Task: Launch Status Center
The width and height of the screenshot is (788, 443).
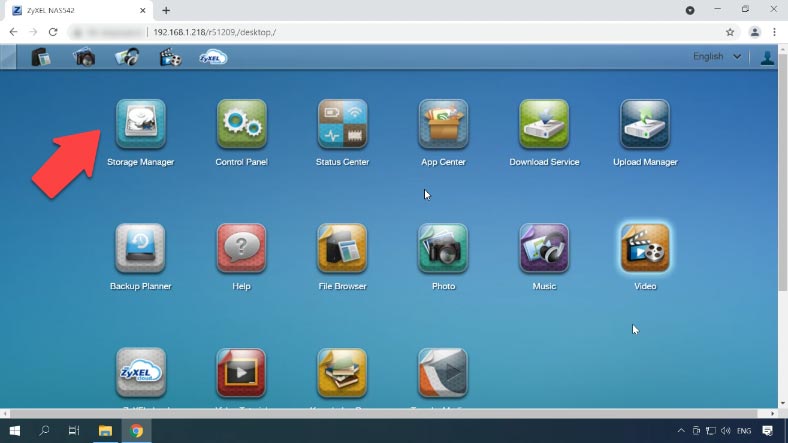Action: click(x=342, y=124)
